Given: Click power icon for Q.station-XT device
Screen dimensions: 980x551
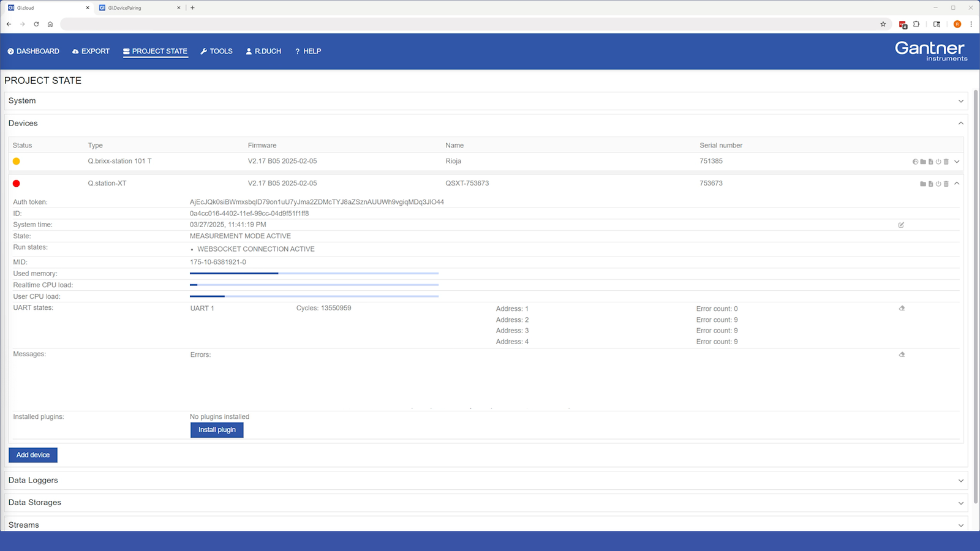Looking at the screenshot, I should click(938, 184).
